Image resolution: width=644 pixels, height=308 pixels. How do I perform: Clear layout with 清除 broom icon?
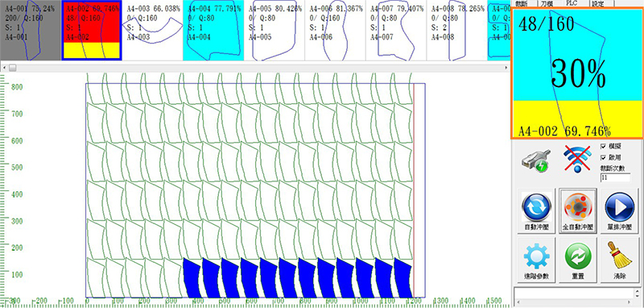tap(619, 260)
